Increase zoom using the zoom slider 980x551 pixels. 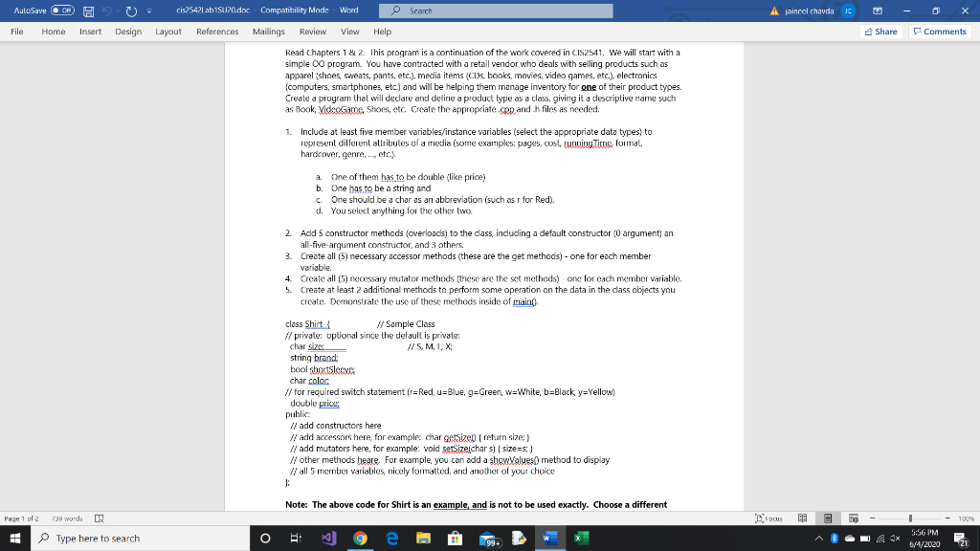coord(947,518)
